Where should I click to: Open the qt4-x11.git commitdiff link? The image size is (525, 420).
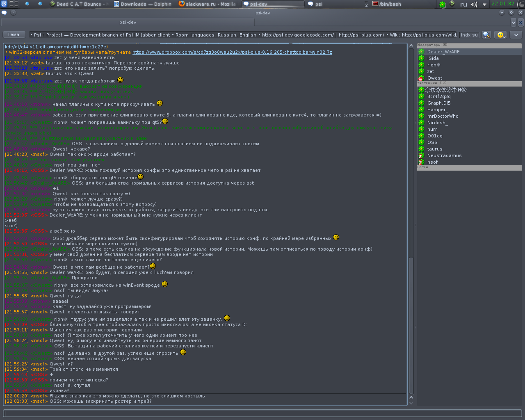point(56,47)
